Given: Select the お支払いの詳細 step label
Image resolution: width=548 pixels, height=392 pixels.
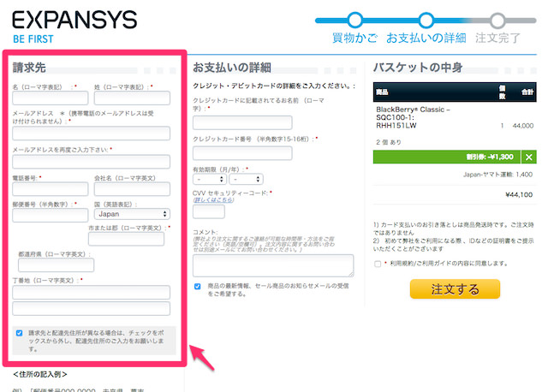Looking at the screenshot, I should (426, 38).
